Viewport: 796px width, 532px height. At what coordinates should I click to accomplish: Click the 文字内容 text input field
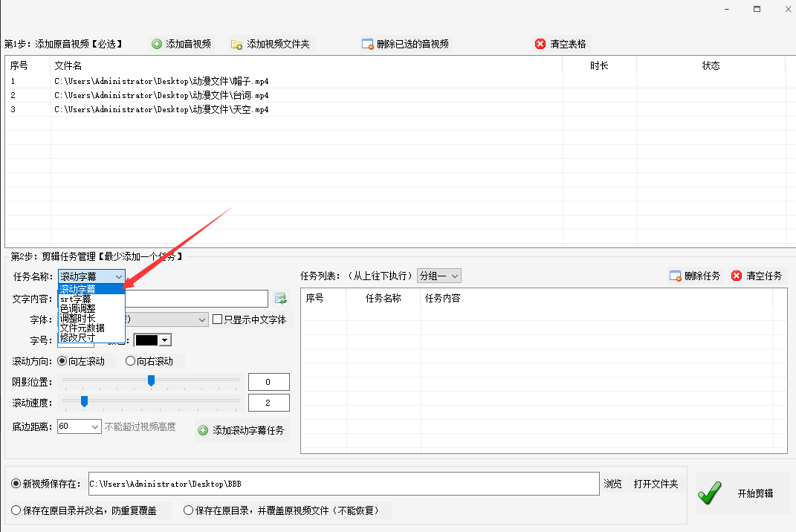pyautogui.click(x=196, y=299)
